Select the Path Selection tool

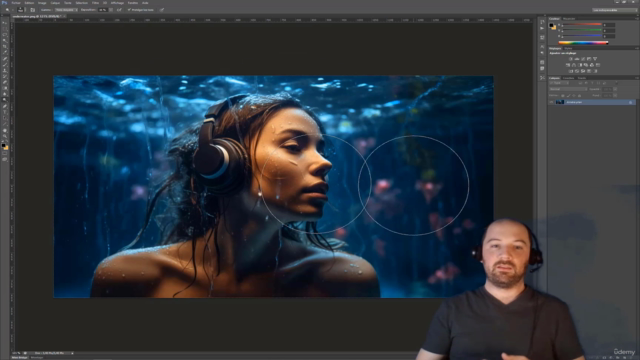point(5,118)
